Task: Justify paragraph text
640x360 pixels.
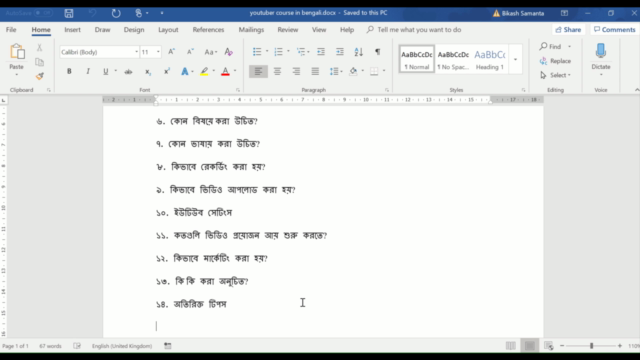Action: 315,71
